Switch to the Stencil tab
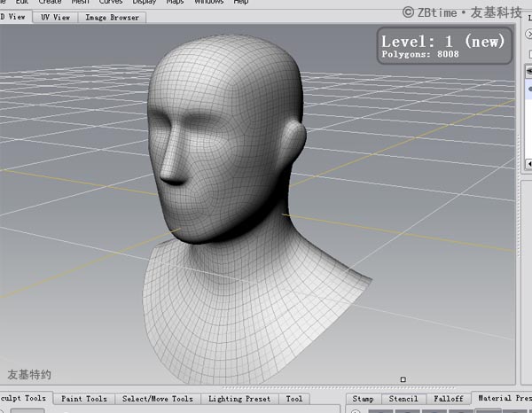This screenshot has width=532, height=413. (403, 399)
